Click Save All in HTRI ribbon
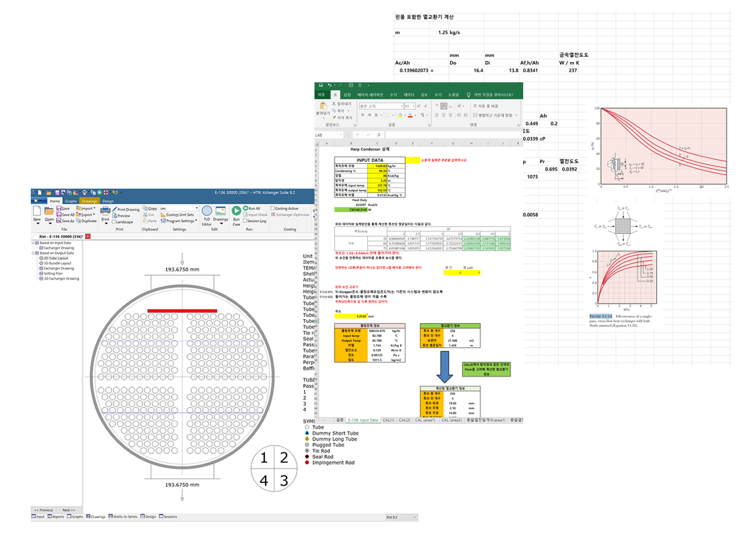Image resolution: width=756 pixels, height=535 pixels. click(x=65, y=215)
